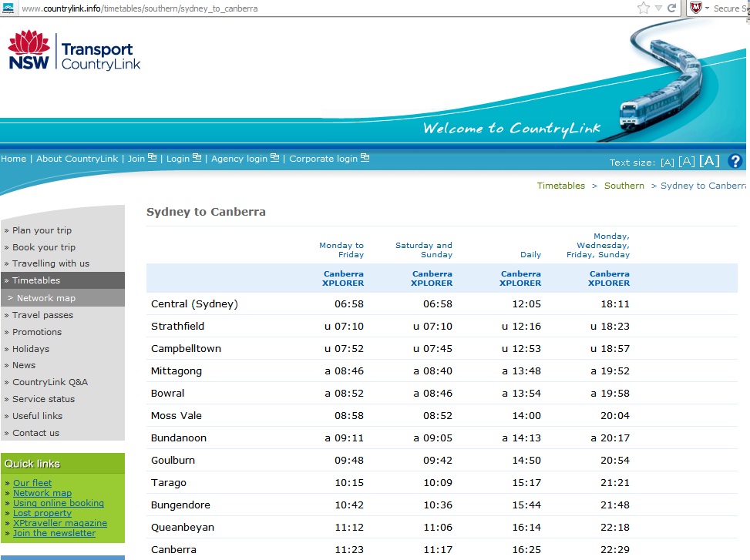Click the Monday to Friday Canberra XPLORER header
This screenshot has width=750, height=560.
[x=343, y=278]
